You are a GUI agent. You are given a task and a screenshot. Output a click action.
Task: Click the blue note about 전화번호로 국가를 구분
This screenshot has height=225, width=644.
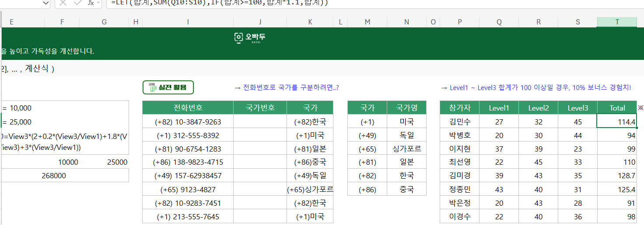coord(287,87)
